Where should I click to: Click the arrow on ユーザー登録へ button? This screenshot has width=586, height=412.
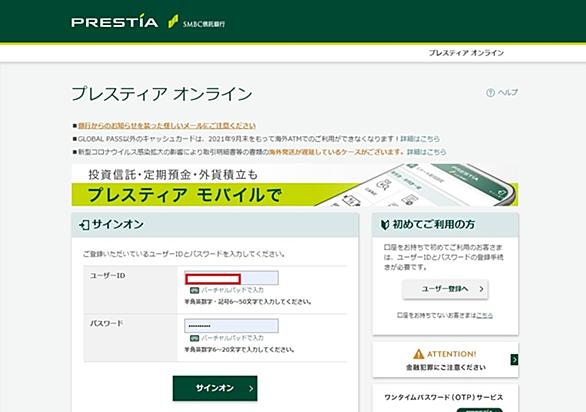[x=481, y=289]
